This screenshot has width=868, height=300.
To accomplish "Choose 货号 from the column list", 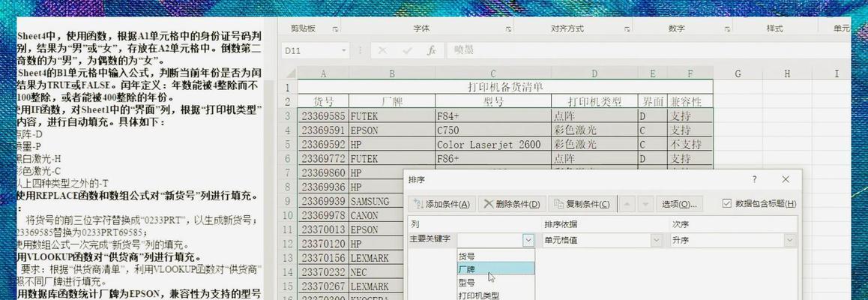I will [x=495, y=256].
